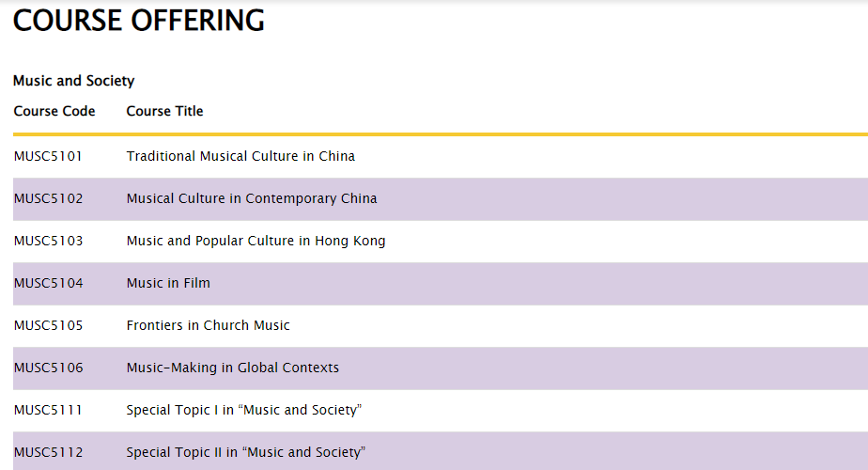Select course code MUSC5105
The image size is (868, 470).
pos(48,325)
